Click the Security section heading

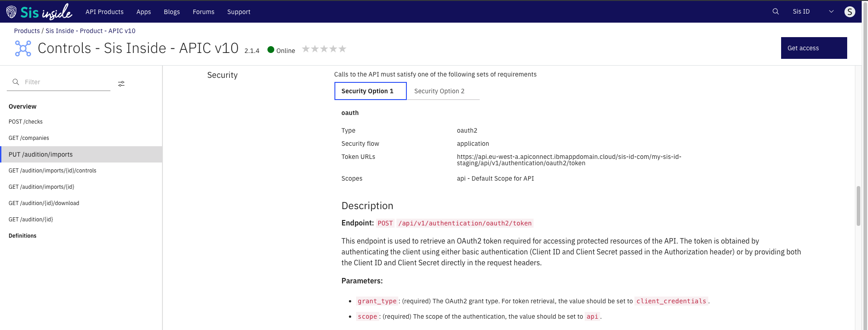(x=222, y=75)
